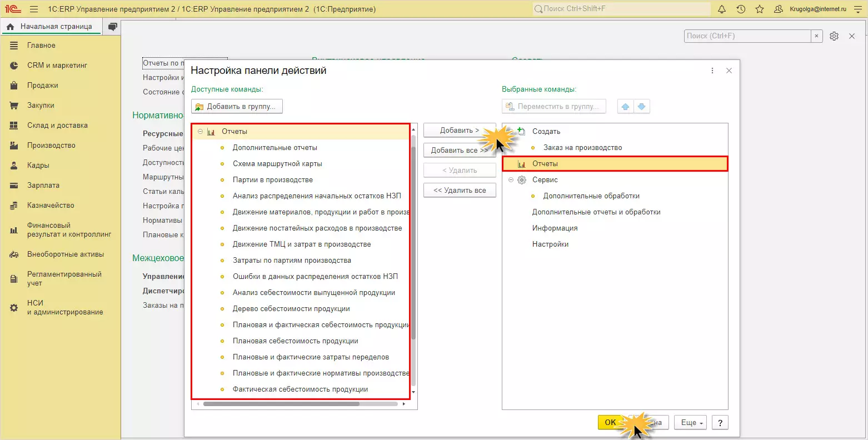Select Дерево себестоимости продукции command
This screenshot has height=440, width=868.
291,309
